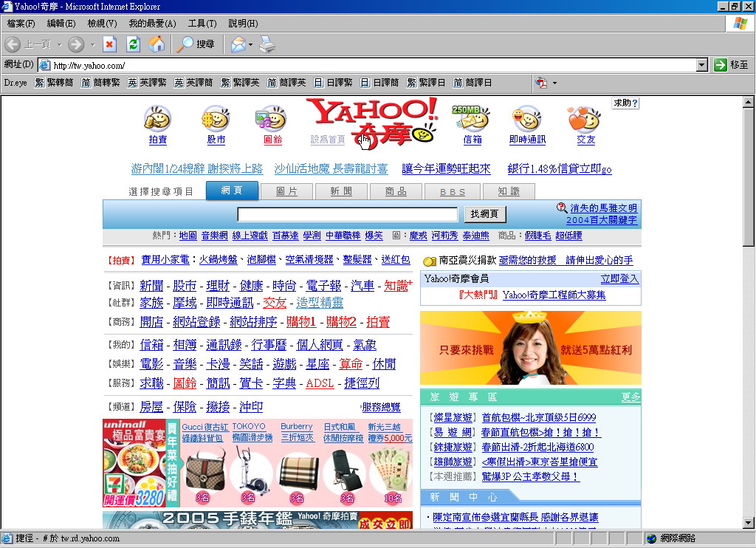756x548 pixels.
Task: Click the dating (交友) hearts icon
Action: (585, 119)
